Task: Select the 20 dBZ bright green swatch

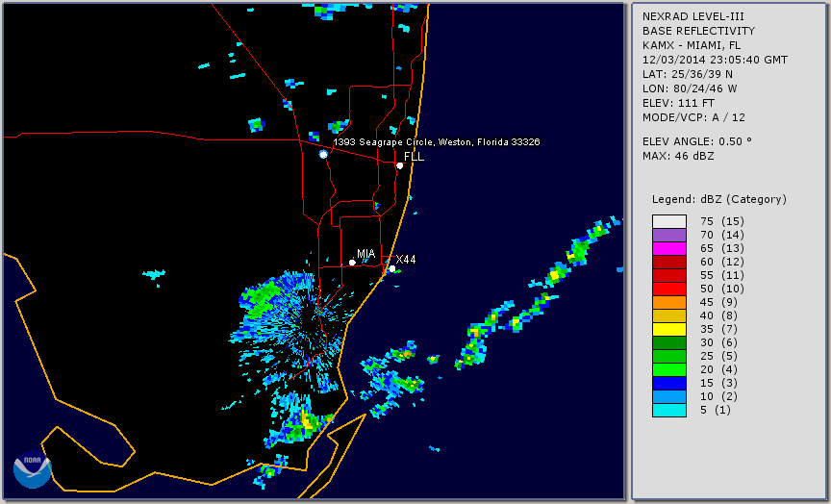Action: point(669,370)
